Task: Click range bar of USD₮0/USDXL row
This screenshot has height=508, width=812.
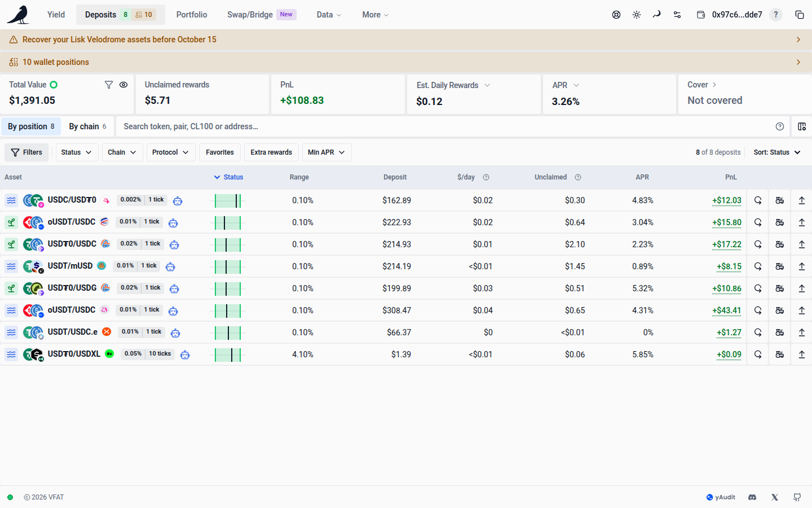Action: 228,354
